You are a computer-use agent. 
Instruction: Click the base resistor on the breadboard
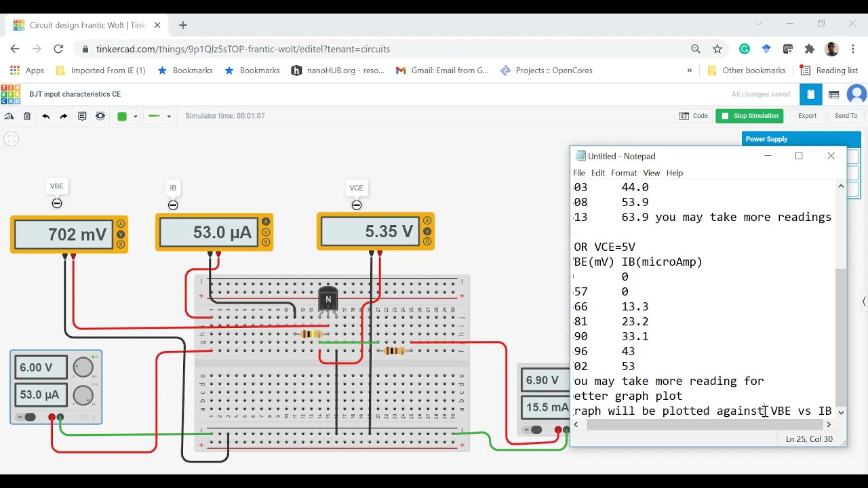pyautogui.click(x=311, y=334)
